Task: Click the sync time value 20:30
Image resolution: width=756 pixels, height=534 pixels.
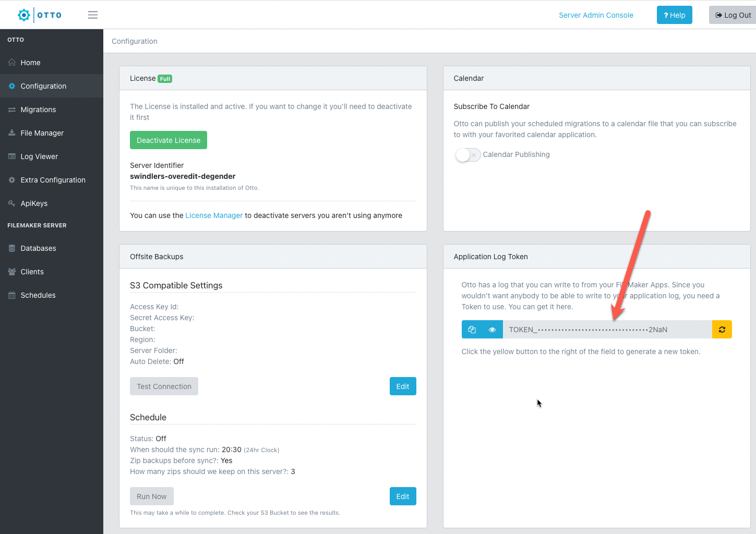Action: click(232, 450)
